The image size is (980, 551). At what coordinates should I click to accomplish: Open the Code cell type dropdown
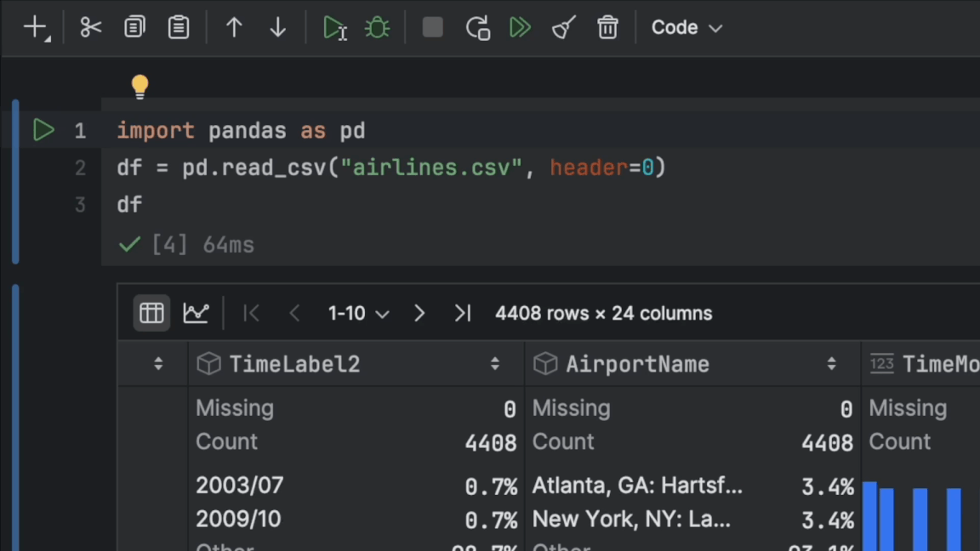click(687, 27)
